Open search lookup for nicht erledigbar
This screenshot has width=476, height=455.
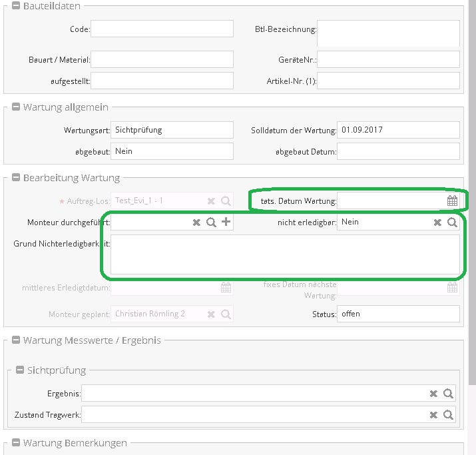point(451,223)
